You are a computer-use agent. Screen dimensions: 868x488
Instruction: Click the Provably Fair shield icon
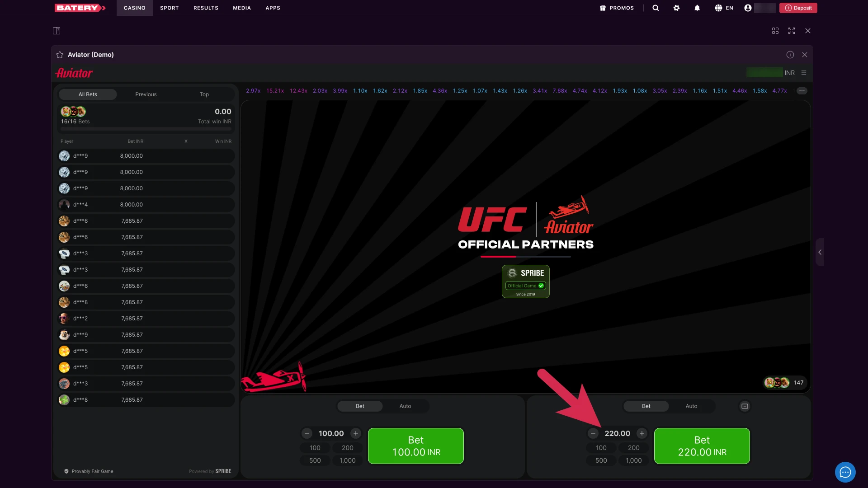pos(66,471)
